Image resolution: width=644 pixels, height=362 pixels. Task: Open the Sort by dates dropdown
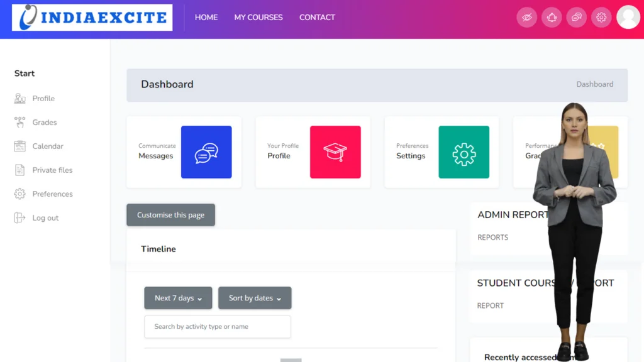pos(255,298)
